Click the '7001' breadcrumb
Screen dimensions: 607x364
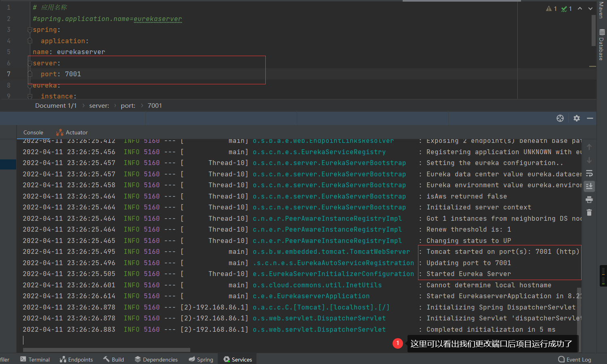[x=155, y=105]
